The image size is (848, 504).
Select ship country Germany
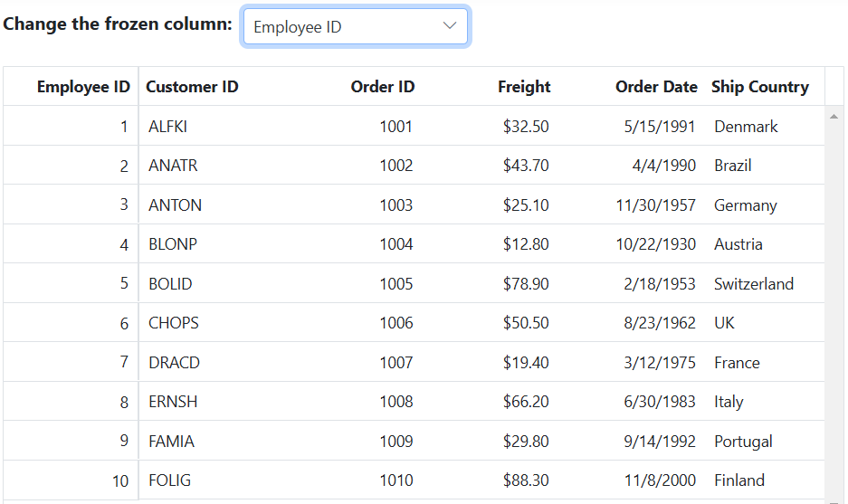pyautogui.click(x=745, y=205)
